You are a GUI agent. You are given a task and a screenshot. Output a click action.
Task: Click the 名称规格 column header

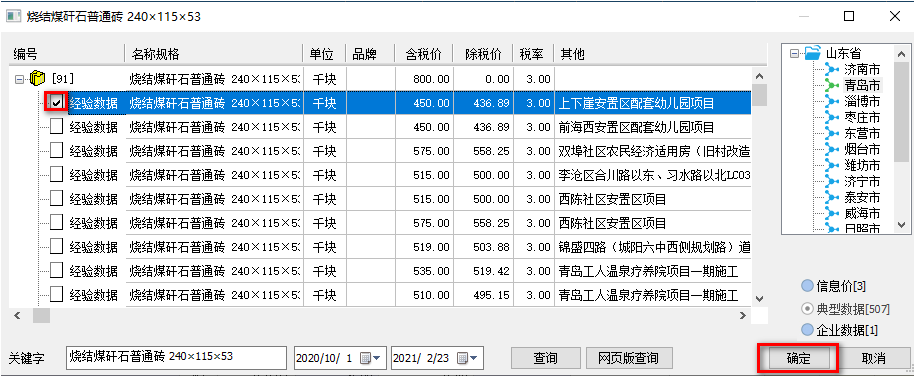(213, 55)
